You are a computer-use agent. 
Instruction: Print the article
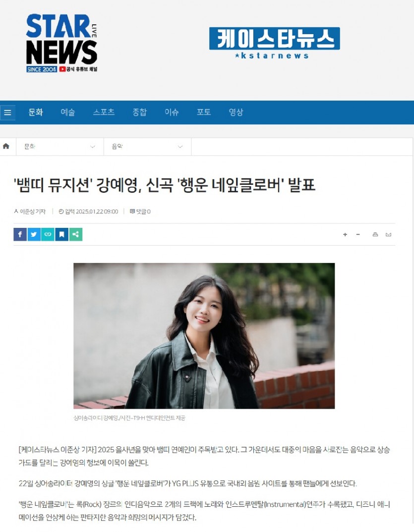click(375, 234)
